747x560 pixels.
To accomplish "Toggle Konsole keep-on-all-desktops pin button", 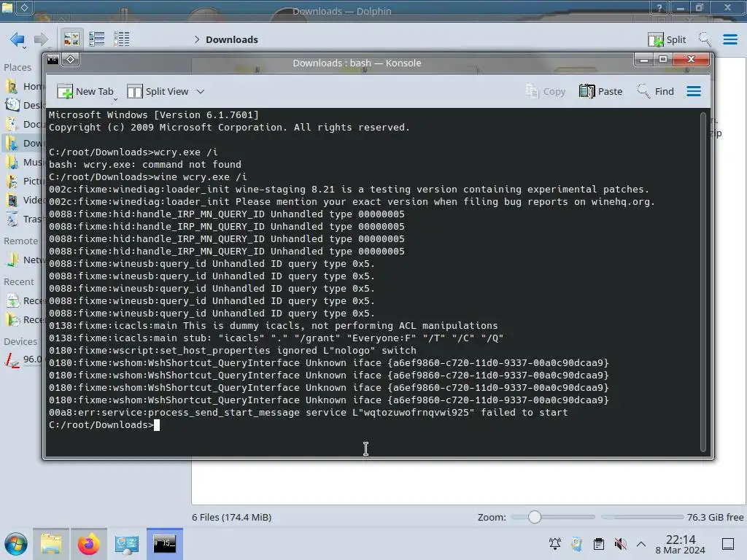I will [x=71, y=60].
